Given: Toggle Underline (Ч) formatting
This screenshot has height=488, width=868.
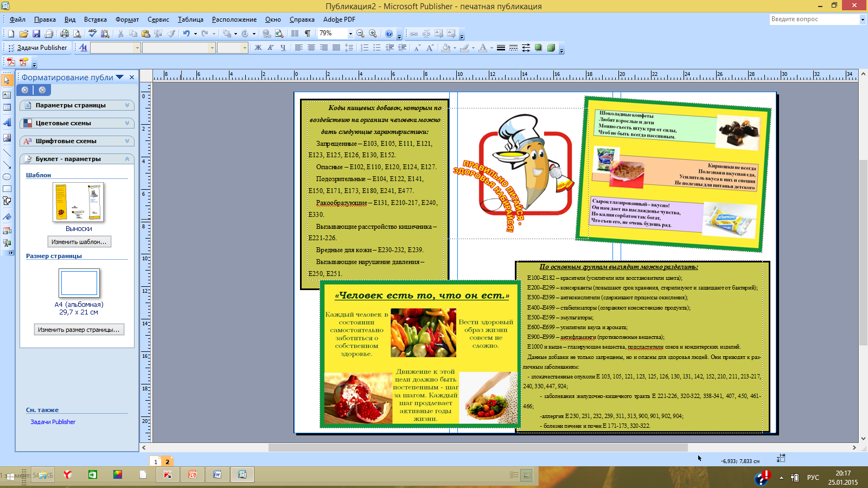Looking at the screenshot, I should click(283, 48).
